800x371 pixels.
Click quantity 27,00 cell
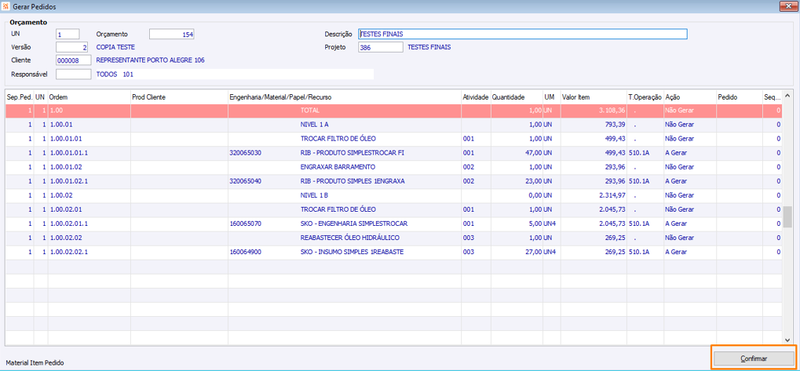point(516,252)
